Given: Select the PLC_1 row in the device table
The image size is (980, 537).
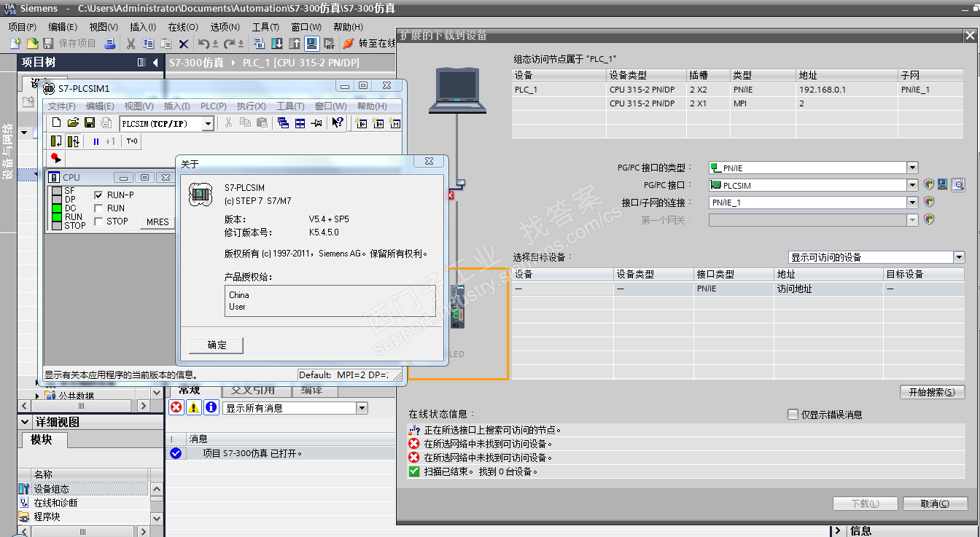Looking at the screenshot, I should 737,90.
